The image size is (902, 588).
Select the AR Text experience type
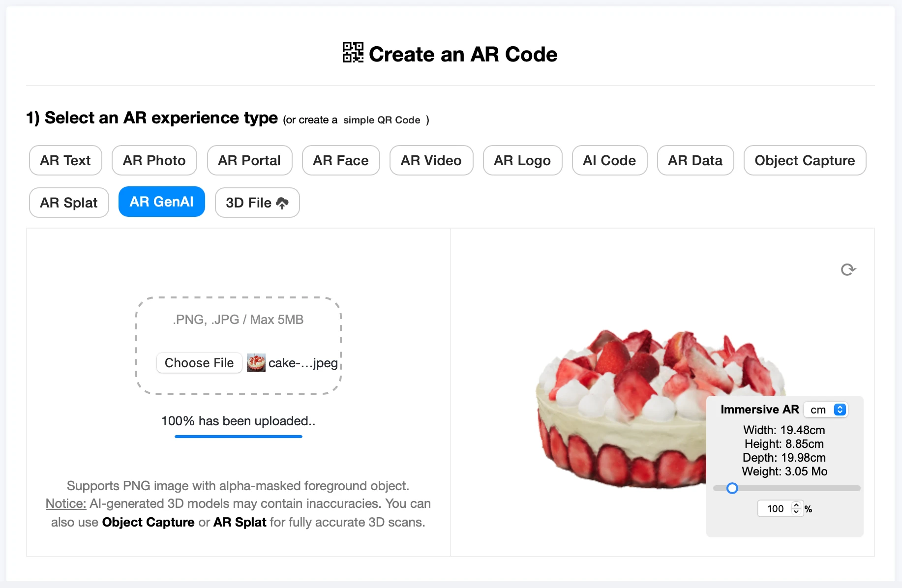tap(65, 160)
